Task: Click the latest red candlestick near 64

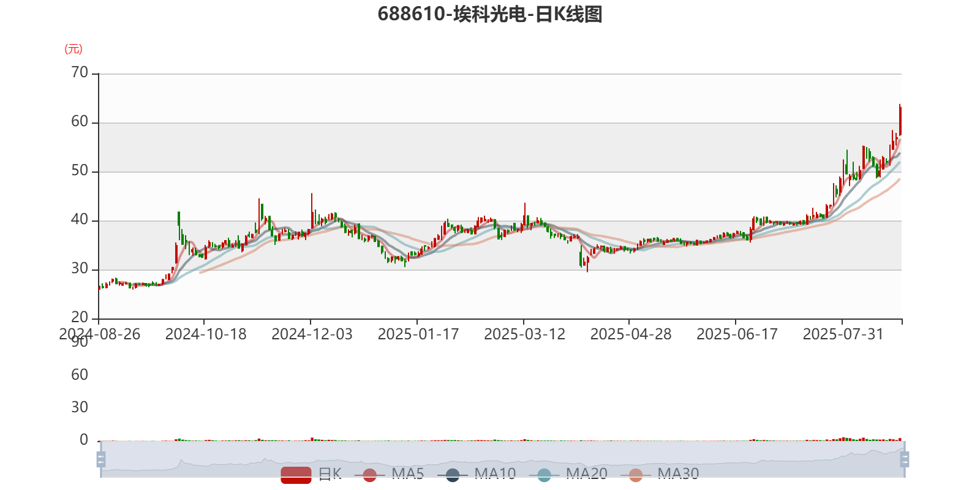Action: coord(900,120)
